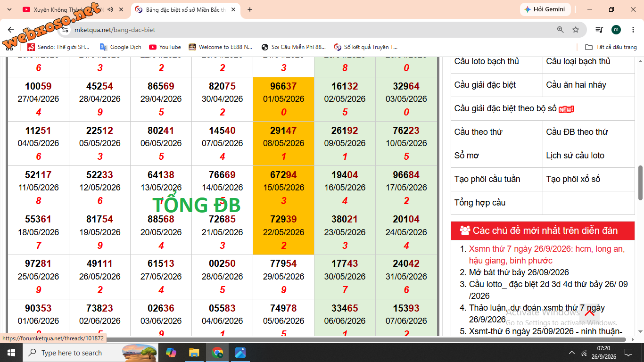The width and height of the screenshot is (644, 362).
Task: Click the red scroll-to-top chevron button
Action: coord(589,313)
